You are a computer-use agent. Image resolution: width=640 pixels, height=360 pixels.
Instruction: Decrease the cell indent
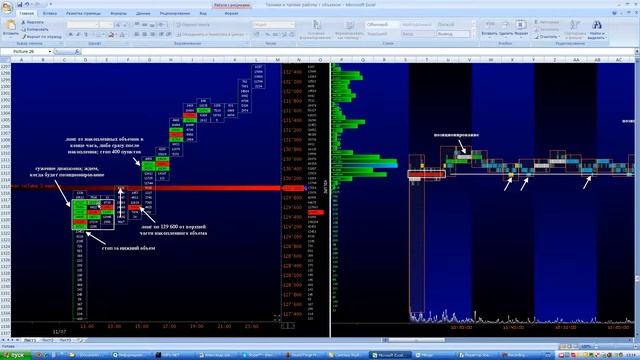161,34
